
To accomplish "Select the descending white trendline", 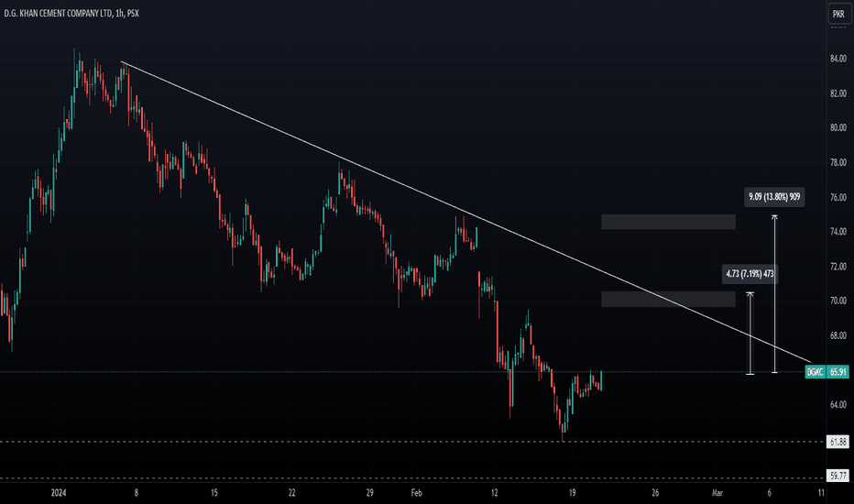I will point(466,212).
